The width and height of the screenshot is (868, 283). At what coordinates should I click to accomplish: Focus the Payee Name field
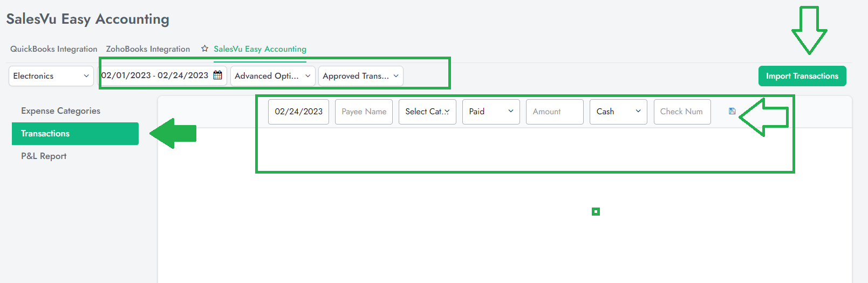point(364,112)
